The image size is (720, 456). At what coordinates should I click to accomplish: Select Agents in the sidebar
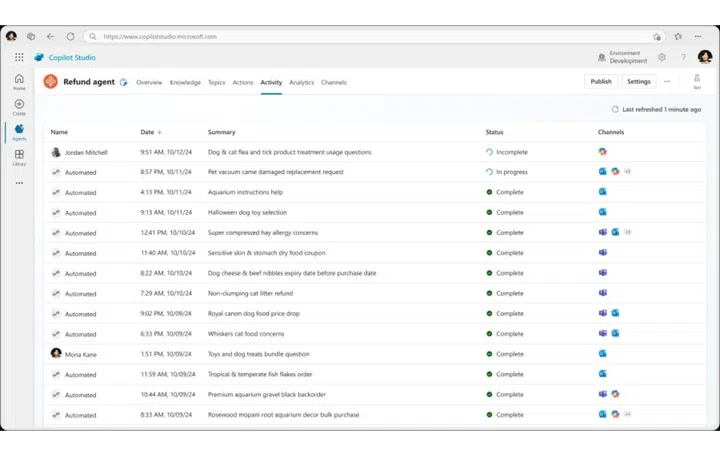tap(19, 132)
